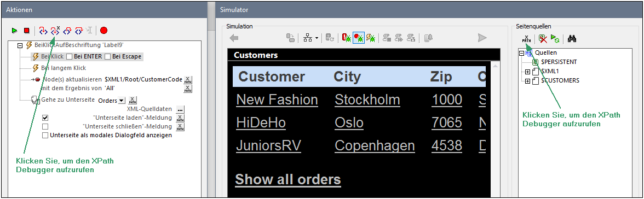This screenshot has width=644, height=199.
Task: Click the red breakpoint circle icon
Action: pyautogui.click(x=104, y=31)
